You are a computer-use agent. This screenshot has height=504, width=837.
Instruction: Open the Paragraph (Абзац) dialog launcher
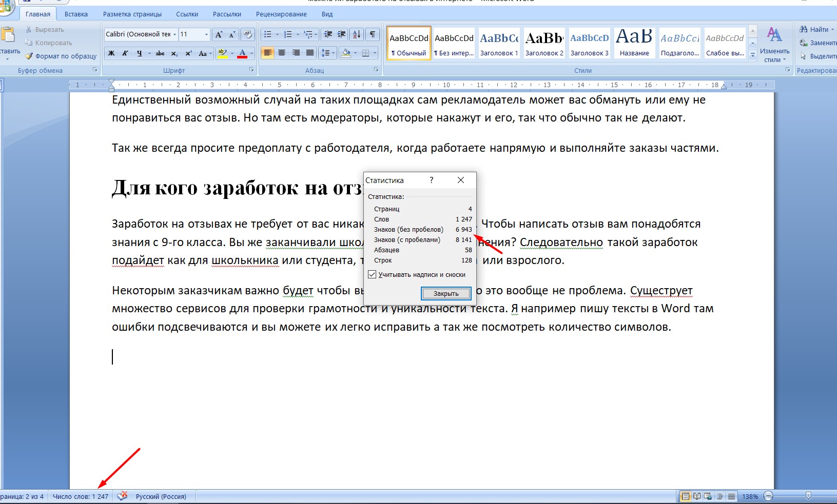tap(376, 69)
